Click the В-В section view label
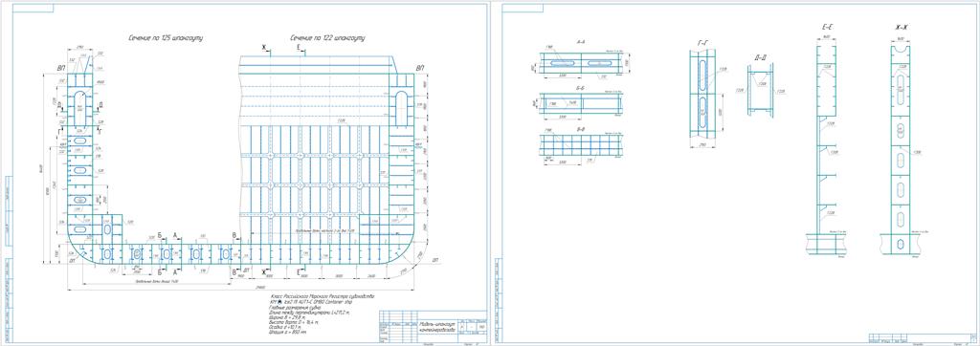The height and width of the screenshot is (346, 980). [581, 128]
